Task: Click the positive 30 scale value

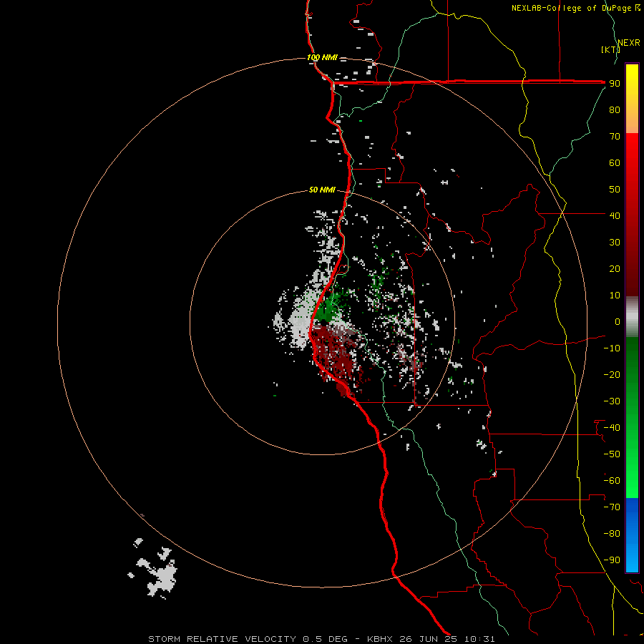Action: (x=615, y=243)
